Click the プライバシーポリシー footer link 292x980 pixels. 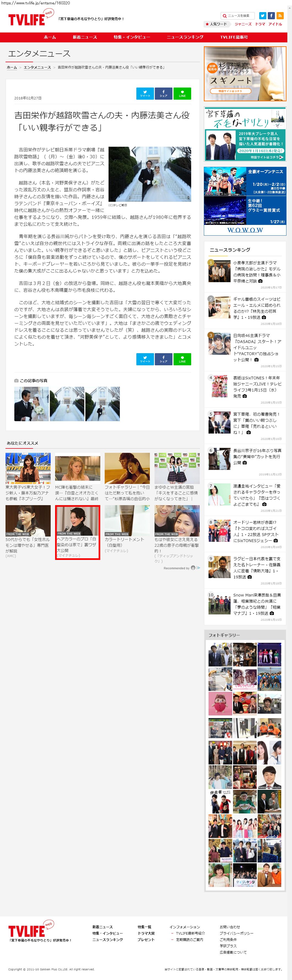pyautogui.click(x=236, y=933)
